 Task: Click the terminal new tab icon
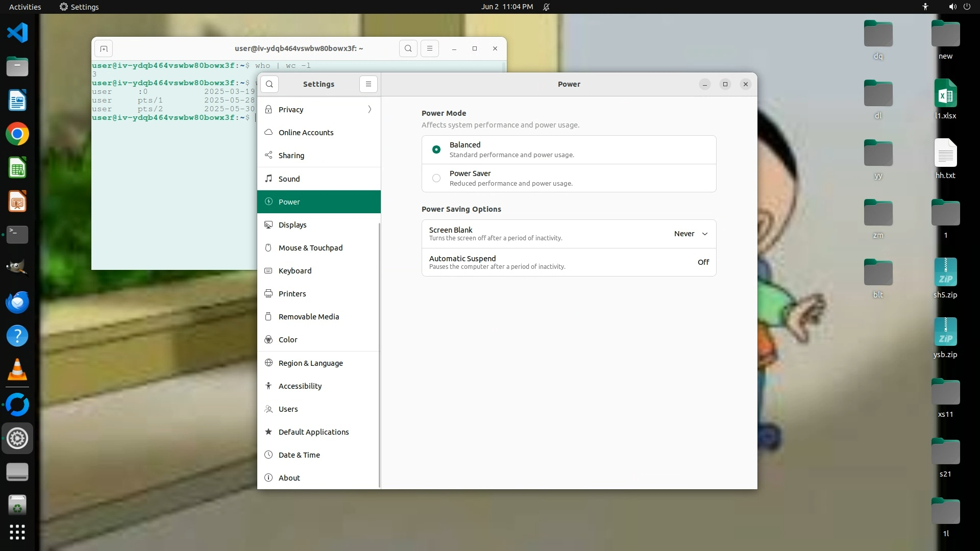104,48
